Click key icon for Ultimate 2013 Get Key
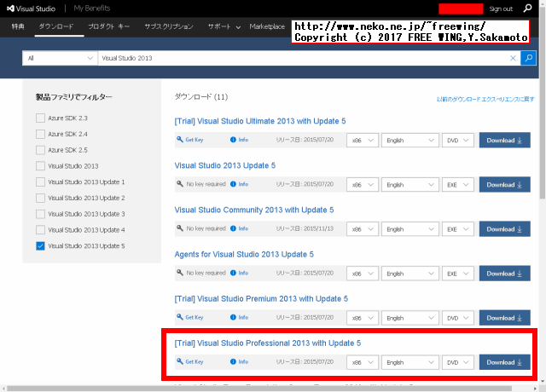Screen dimensions: 546x392 [180, 140]
